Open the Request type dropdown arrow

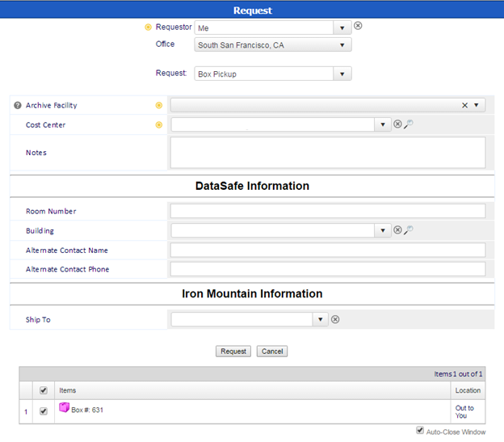[x=342, y=74]
